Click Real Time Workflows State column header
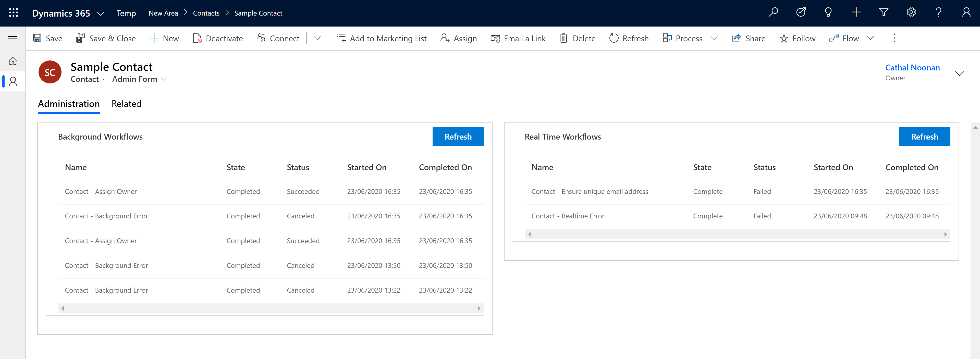 tap(702, 167)
